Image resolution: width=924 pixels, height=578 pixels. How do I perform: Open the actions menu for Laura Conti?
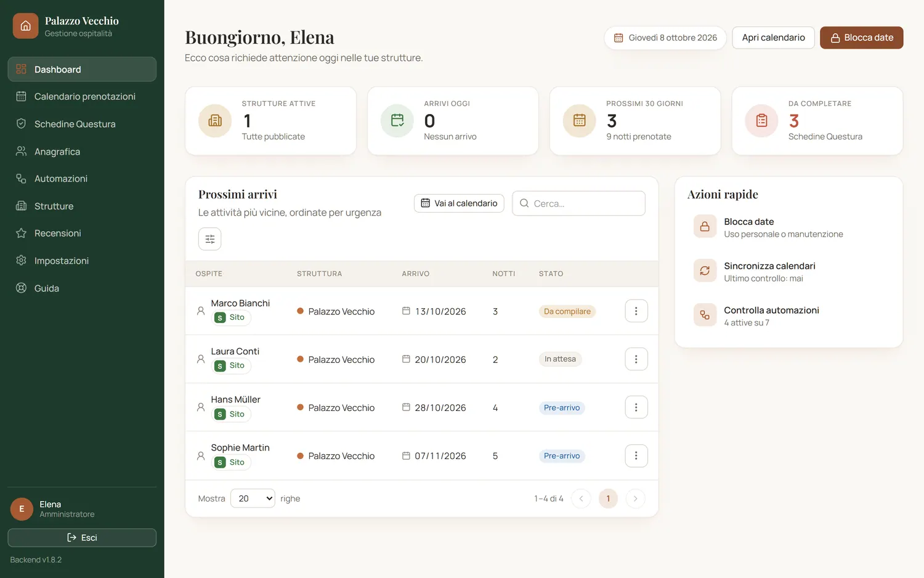click(x=636, y=359)
